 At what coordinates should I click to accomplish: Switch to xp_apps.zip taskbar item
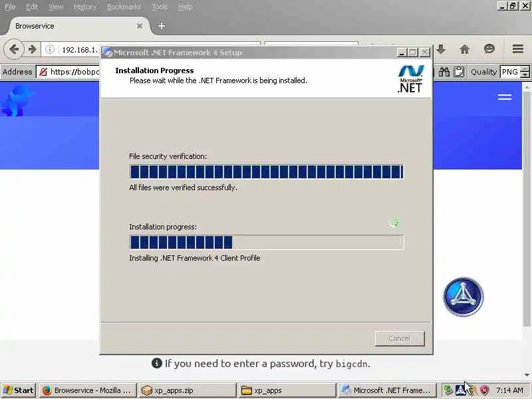pyautogui.click(x=187, y=390)
